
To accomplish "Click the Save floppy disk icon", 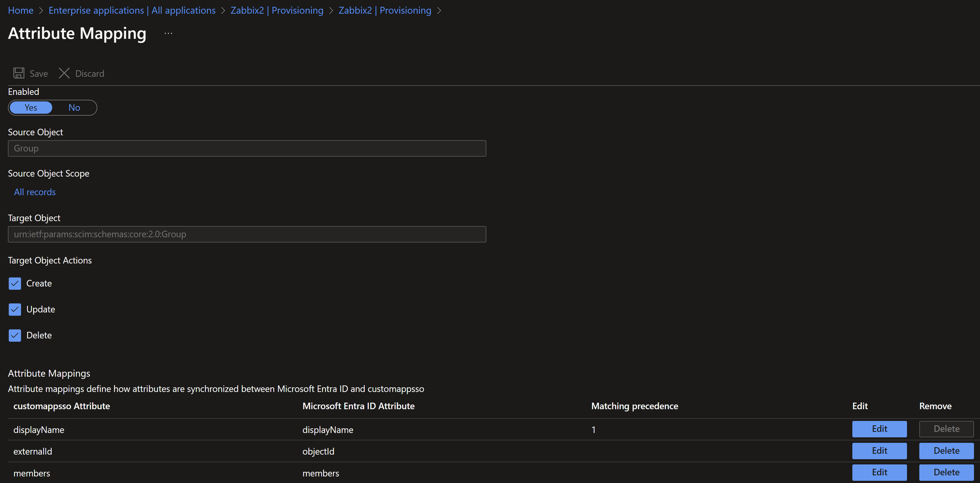I will [x=19, y=73].
